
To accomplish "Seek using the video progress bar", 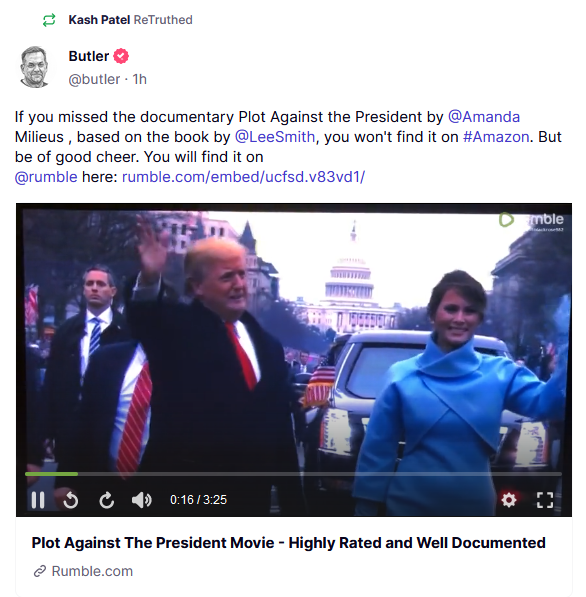I will click(293, 474).
